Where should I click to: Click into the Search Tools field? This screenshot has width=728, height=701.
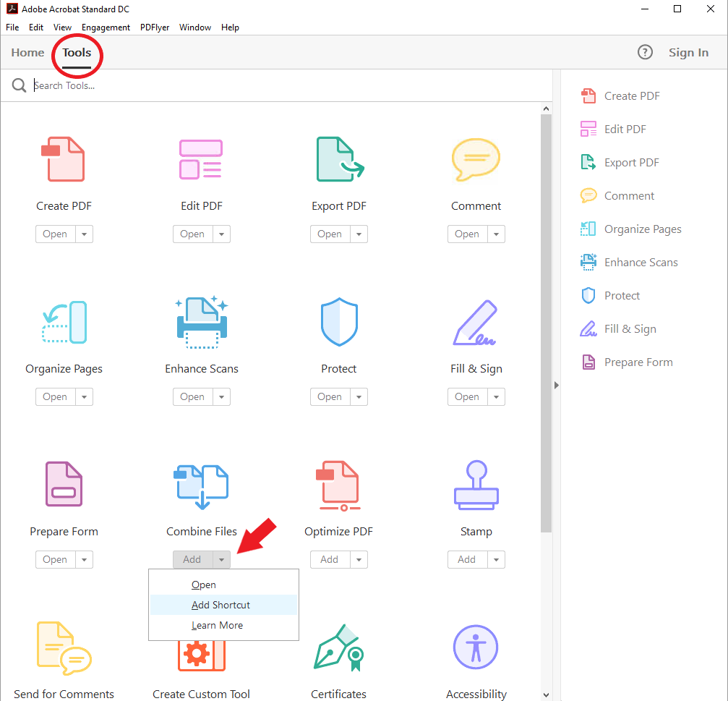click(x=291, y=85)
